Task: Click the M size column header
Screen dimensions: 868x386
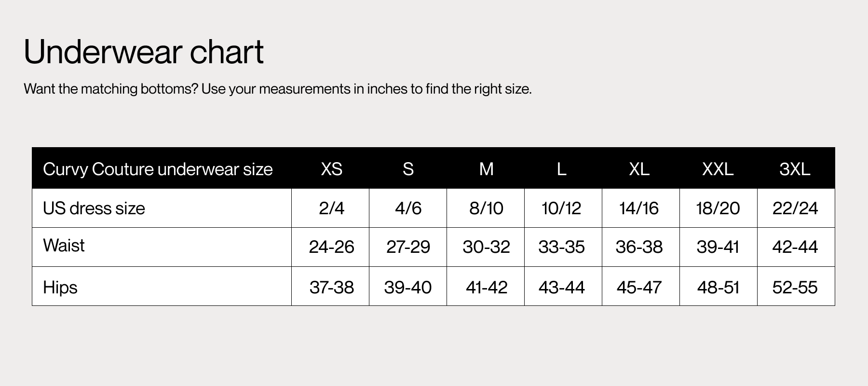Action: tap(486, 169)
